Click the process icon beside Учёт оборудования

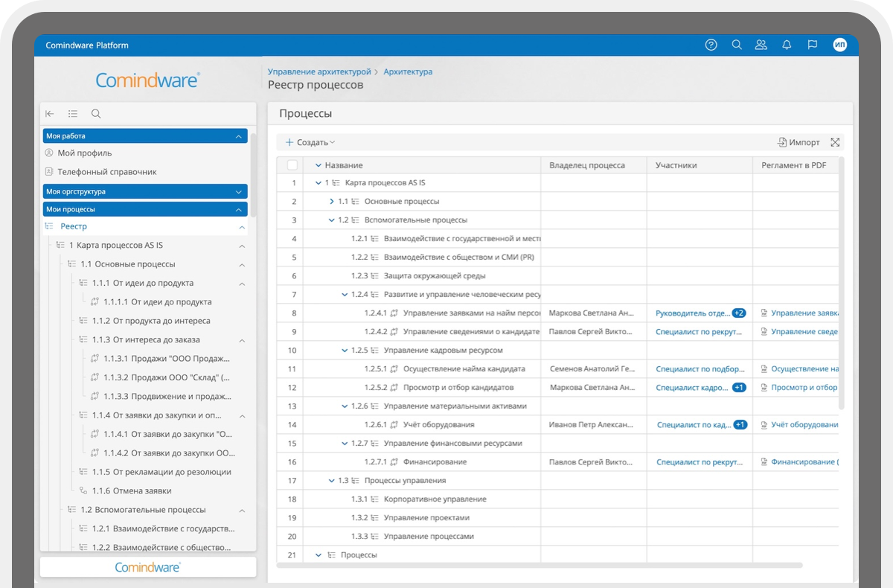coord(394,425)
